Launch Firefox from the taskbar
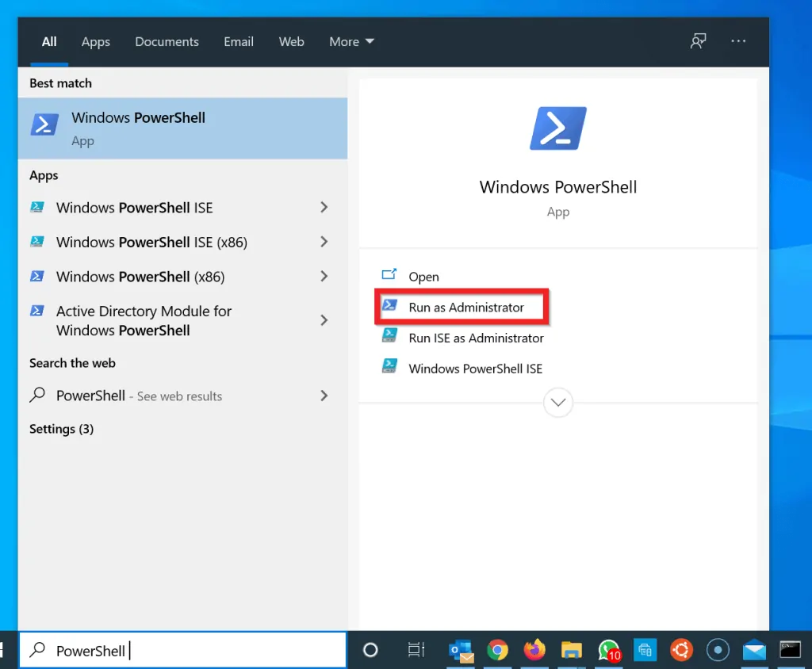 [534, 650]
